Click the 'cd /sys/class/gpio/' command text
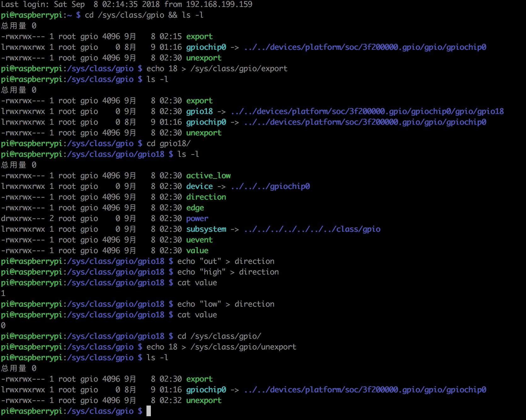Screen dimensions: 526x420 click(x=219, y=336)
